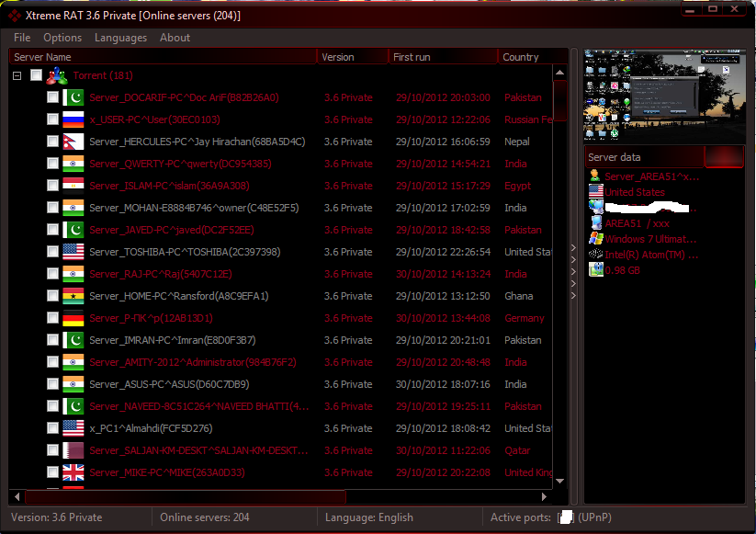Viewport: 756px width, 534px height.
Task: Click the remote desktop preview thumbnail
Action: [x=664, y=95]
